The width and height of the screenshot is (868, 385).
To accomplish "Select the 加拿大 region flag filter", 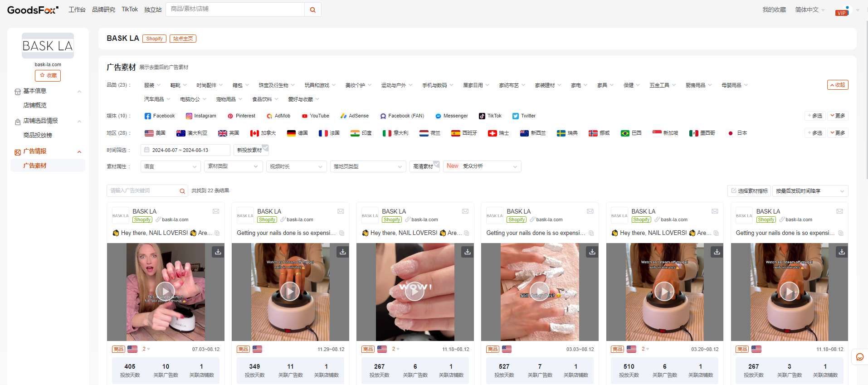I will click(263, 133).
